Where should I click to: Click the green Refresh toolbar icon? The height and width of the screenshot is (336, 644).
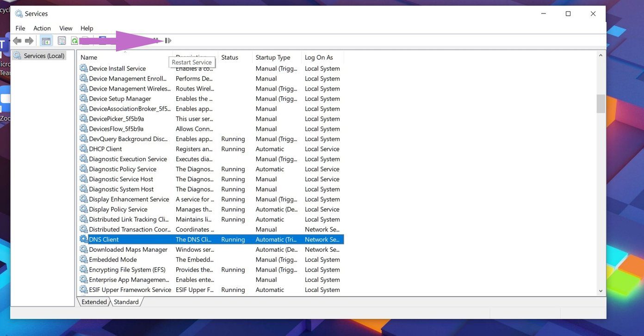(74, 41)
